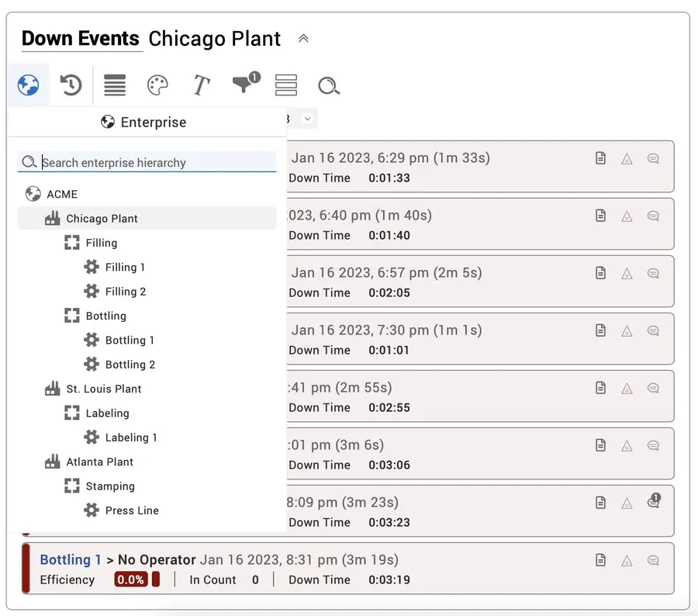The height and width of the screenshot is (616, 698).
Task: Click the Down Events title
Action: 81,38
